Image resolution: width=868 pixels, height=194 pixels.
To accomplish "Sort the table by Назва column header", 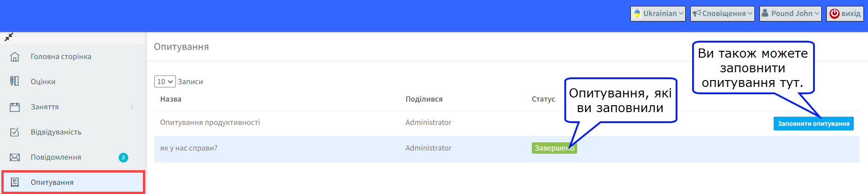I will coord(171,99).
